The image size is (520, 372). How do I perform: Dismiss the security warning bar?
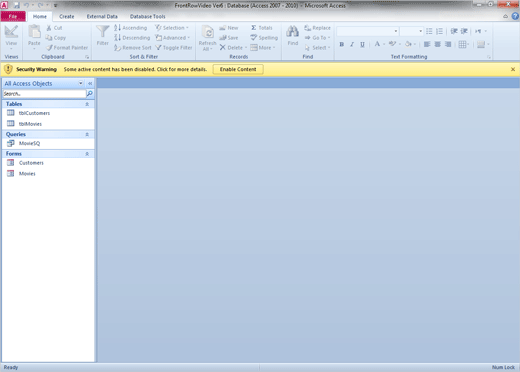[x=513, y=69]
